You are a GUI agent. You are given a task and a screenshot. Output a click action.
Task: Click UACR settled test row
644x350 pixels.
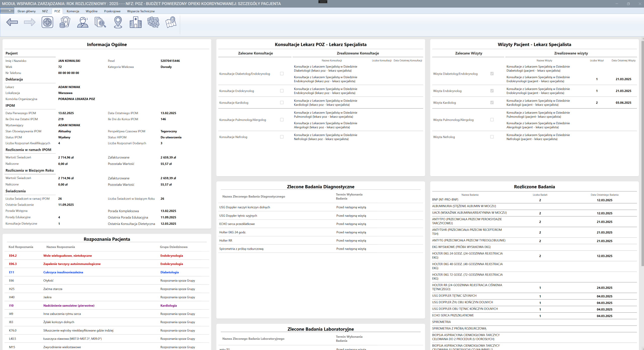pyautogui.click(x=534, y=213)
